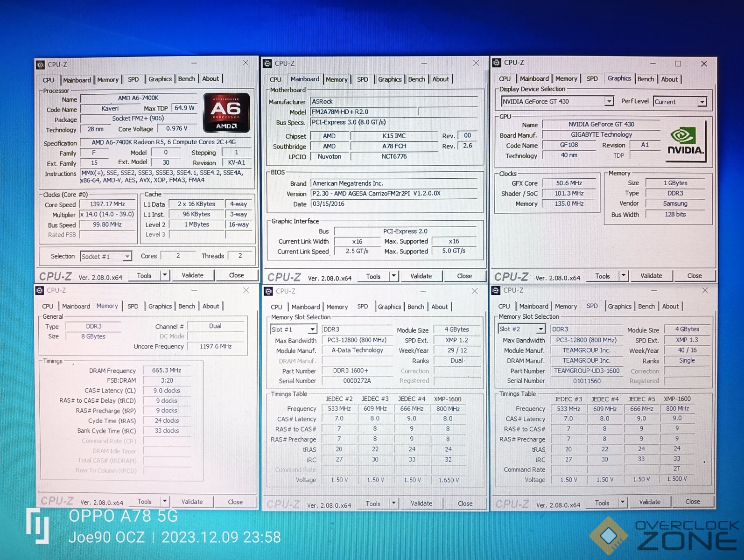Click the BIOS Date value 03/15/2016
The width and height of the screenshot is (744, 560).
394,204
